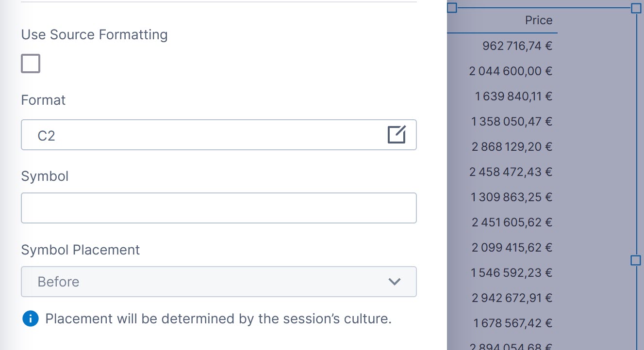Image resolution: width=644 pixels, height=350 pixels.
Task: Click the 1 358 050,47 € price value
Action: point(512,122)
